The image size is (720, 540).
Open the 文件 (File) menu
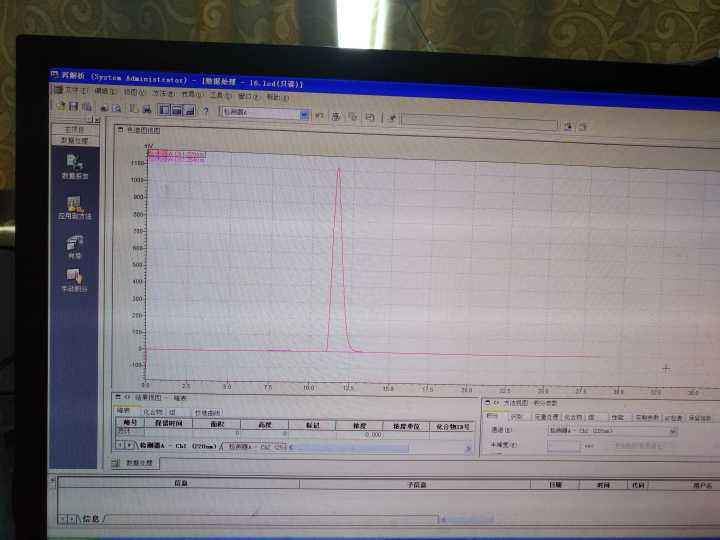point(77,90)
